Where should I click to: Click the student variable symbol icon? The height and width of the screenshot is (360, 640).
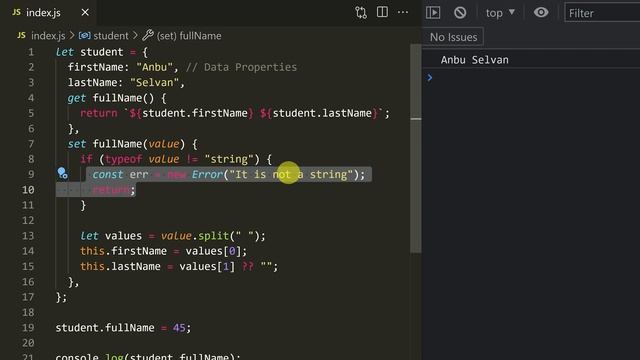pos(84,36)
